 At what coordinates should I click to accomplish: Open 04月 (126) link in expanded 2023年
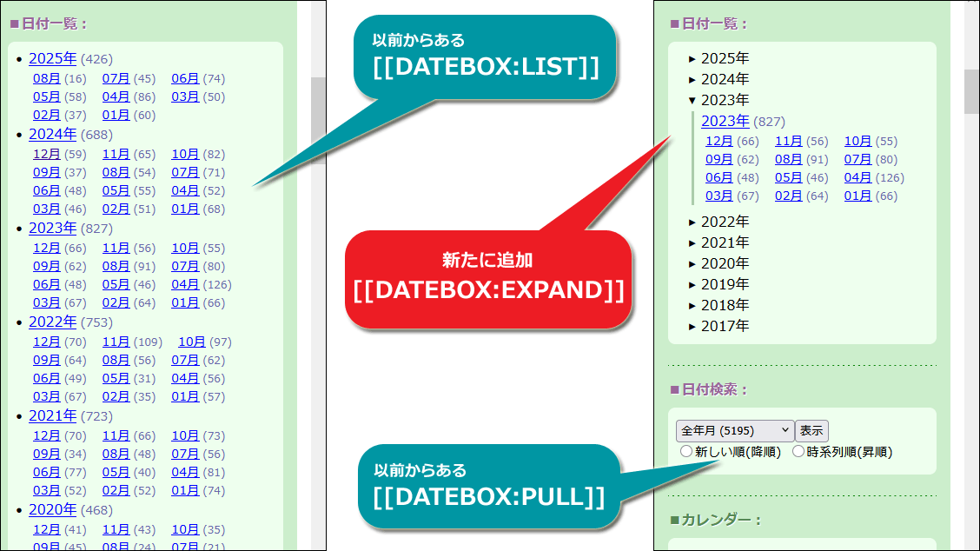pyautogui.click(x=857, y=177)
